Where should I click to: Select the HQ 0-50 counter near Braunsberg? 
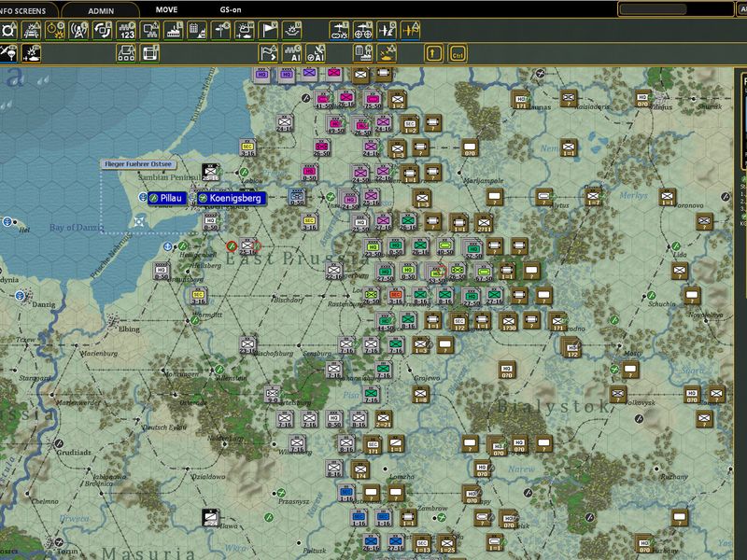tap(161, 271)
